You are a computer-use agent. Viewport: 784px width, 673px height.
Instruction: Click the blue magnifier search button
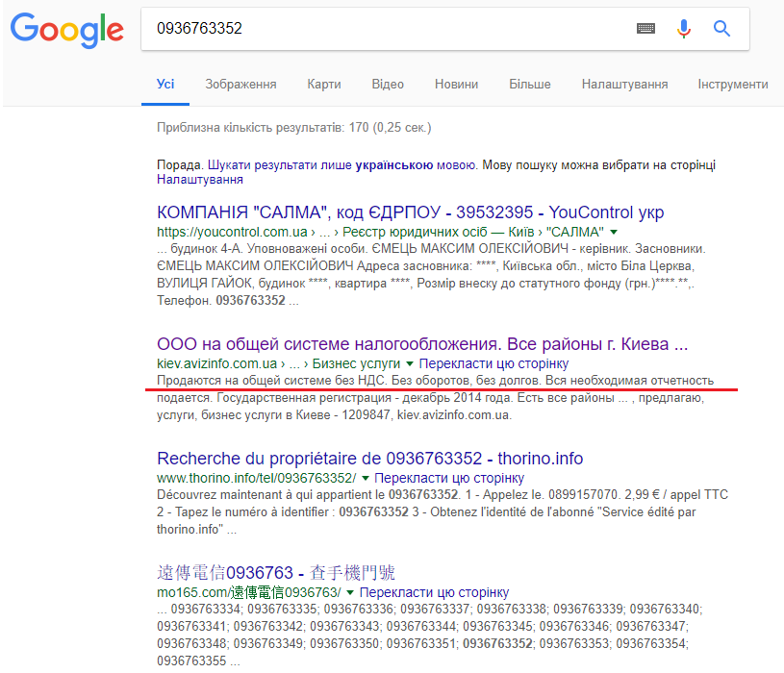[x=721, y=29]
